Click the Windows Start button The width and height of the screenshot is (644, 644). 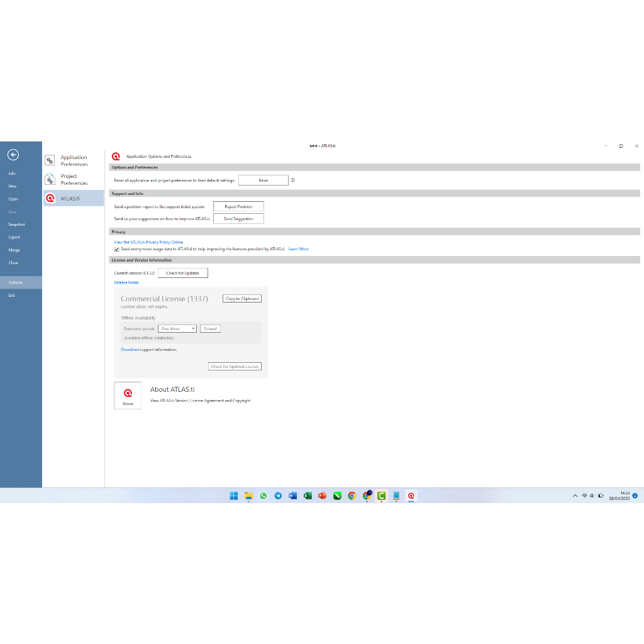click(x=234, y=496)
